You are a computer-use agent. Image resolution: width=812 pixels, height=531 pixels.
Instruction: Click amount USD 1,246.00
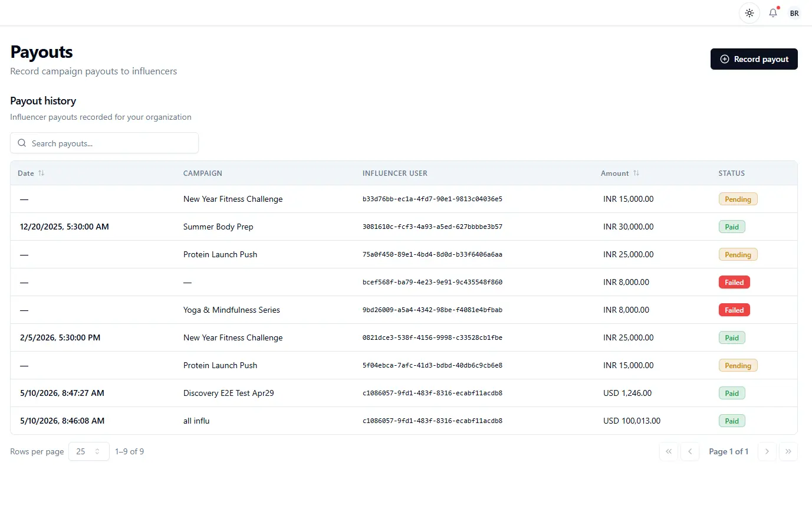coord(627,393)
